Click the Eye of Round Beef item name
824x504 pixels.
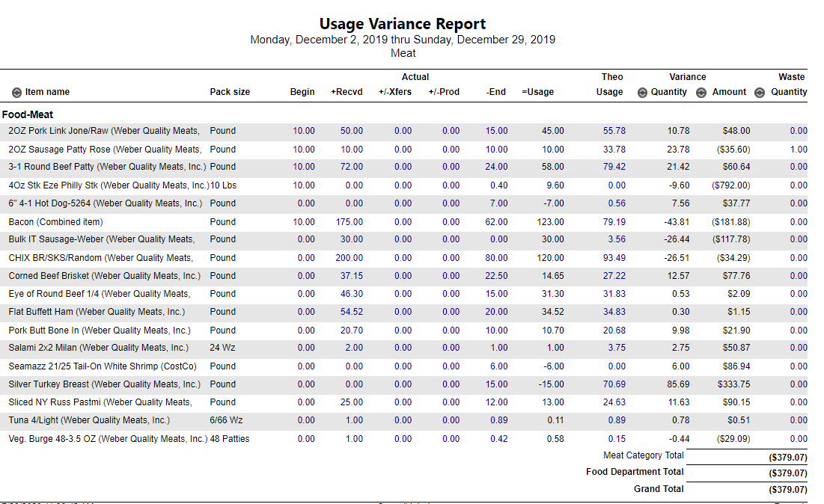(x=99, y=294)
